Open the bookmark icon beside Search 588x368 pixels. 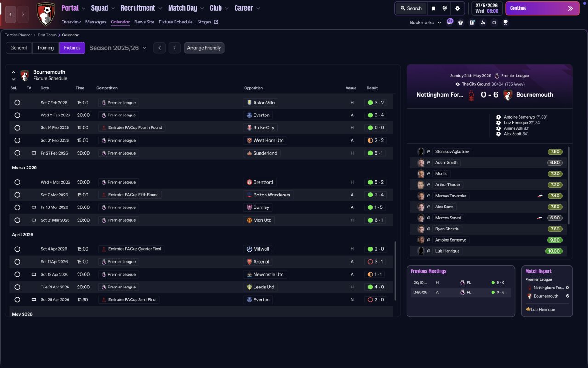coord(433,8)
